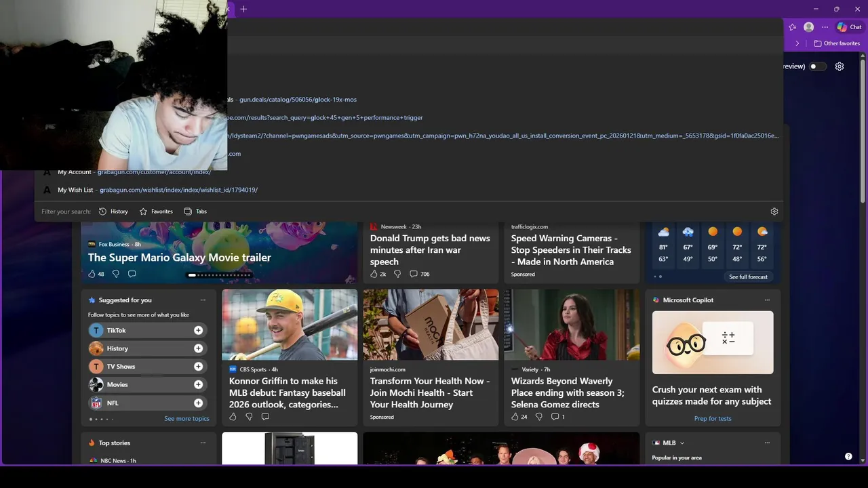
Task: Click the active carousel slide indicator
Action: (192, 275)
